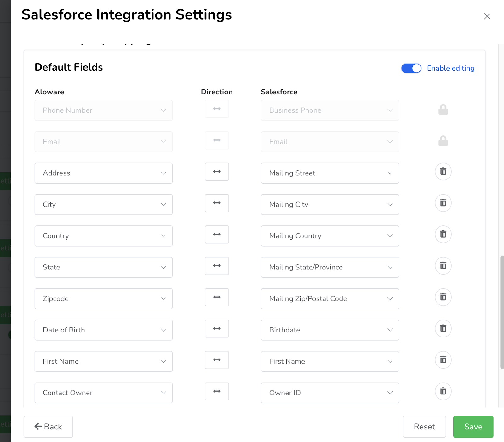Delete the Zipcode to Postal Code mapping

443,297
